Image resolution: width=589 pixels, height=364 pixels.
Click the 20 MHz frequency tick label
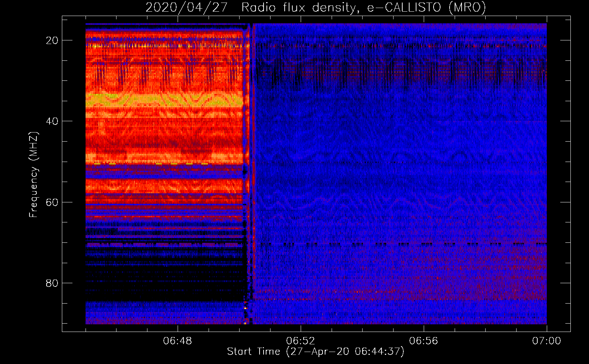pyautogui.click(x=52, y=40)
